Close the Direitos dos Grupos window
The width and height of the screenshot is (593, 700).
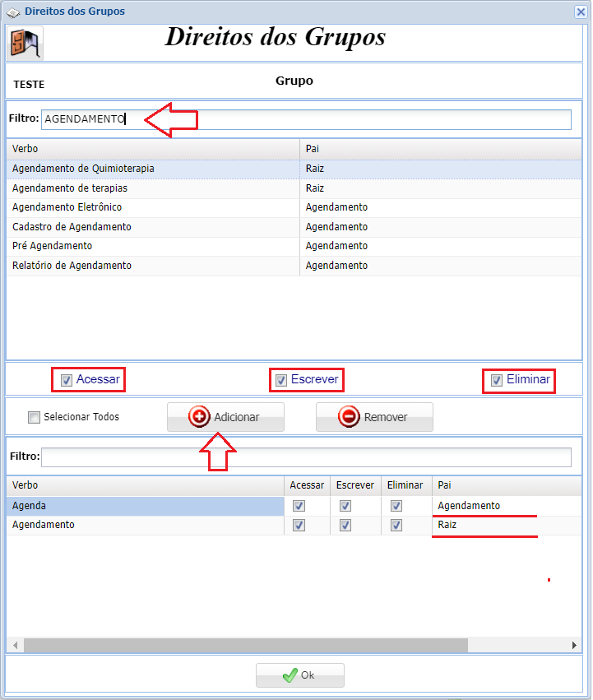pyautogui.click(x=581, y=12)
